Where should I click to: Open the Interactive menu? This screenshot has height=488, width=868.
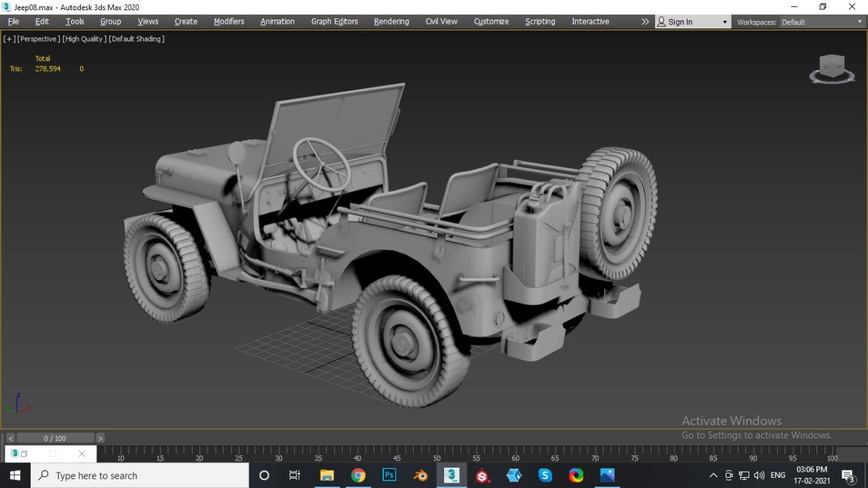coord(590,22)
